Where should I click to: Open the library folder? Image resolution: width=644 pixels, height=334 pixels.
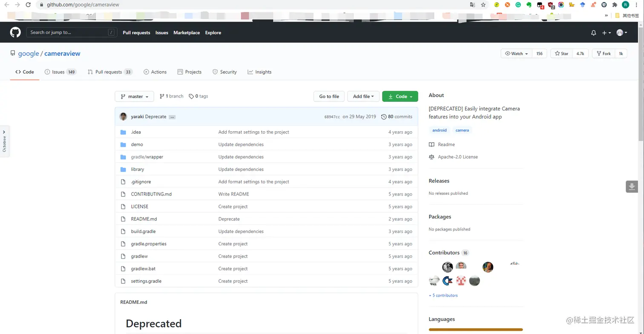(x=138, y=169)
